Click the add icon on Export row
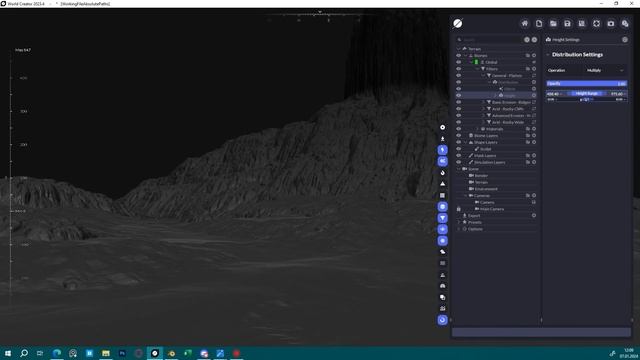640x360 pixels. [534, 216]
